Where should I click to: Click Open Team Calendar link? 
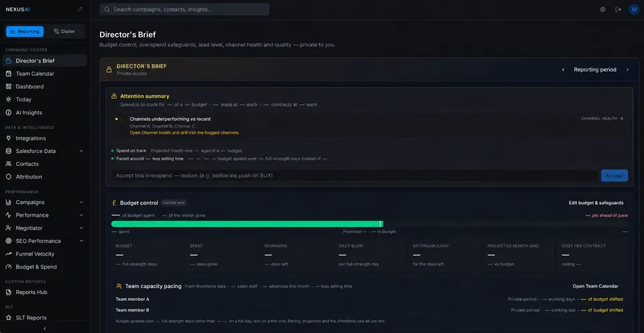click(596, 286)
